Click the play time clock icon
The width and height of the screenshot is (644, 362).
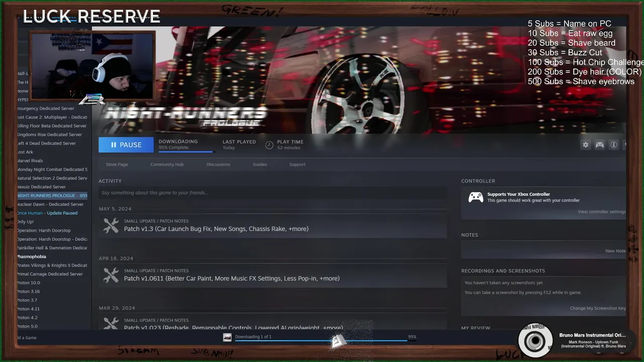[269, 145]
